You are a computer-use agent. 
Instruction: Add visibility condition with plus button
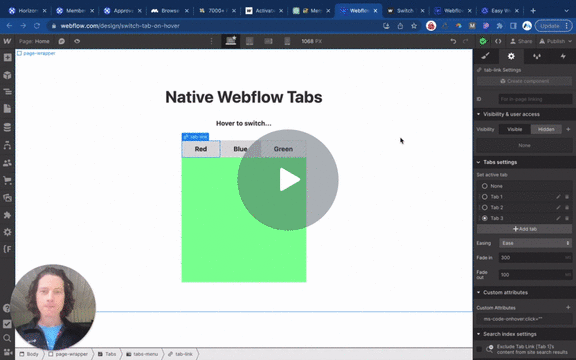568,129
